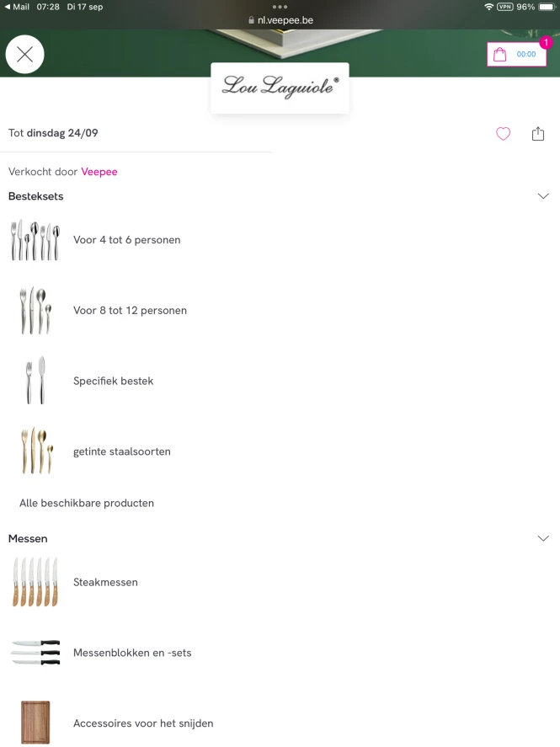Tap the Lou Laguiole brand logo
560x747 pixels.
click(x=280, y=86)
